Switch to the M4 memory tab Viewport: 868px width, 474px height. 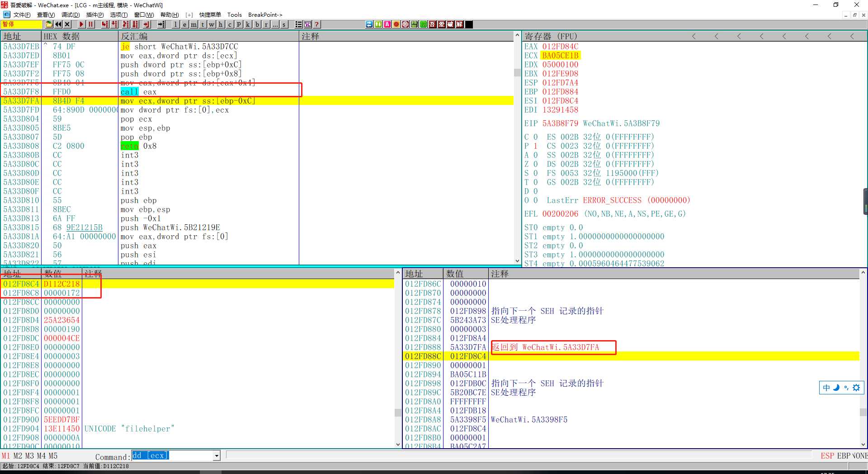41,456
